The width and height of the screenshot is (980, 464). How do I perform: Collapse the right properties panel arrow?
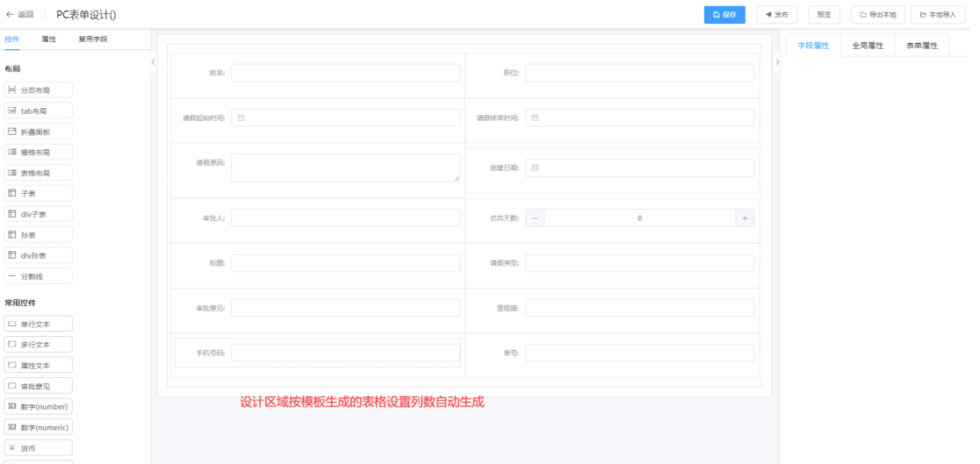(777, 61)
